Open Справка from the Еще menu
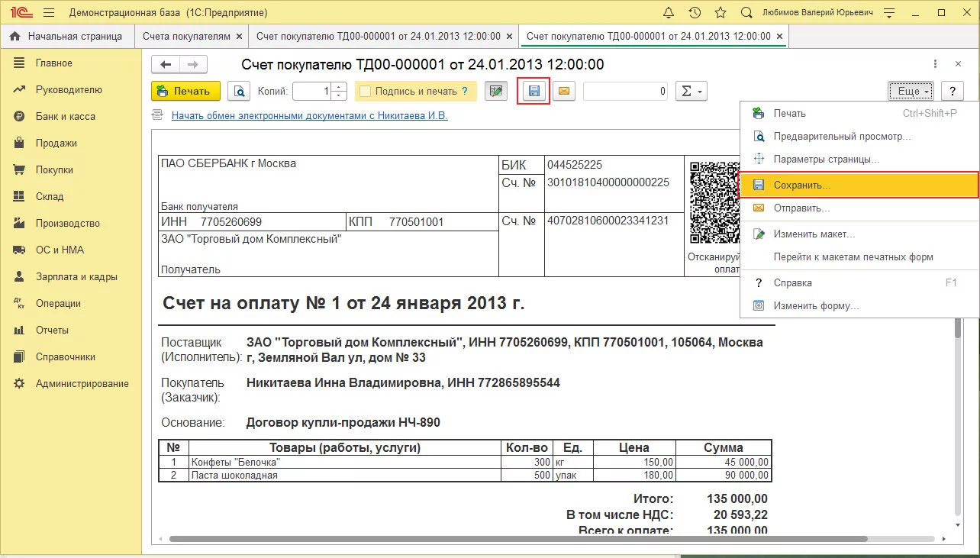980x558 pixels. coord(859,282)
